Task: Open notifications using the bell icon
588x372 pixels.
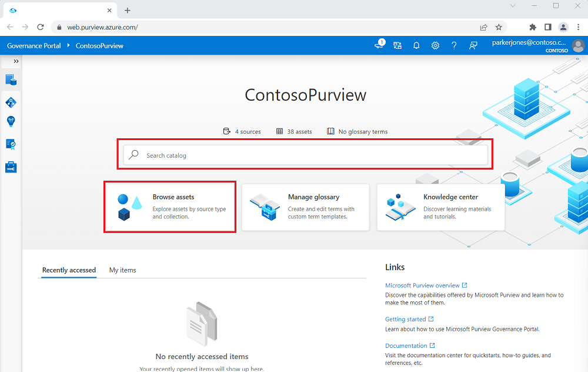Action: [x=416, y=45]
